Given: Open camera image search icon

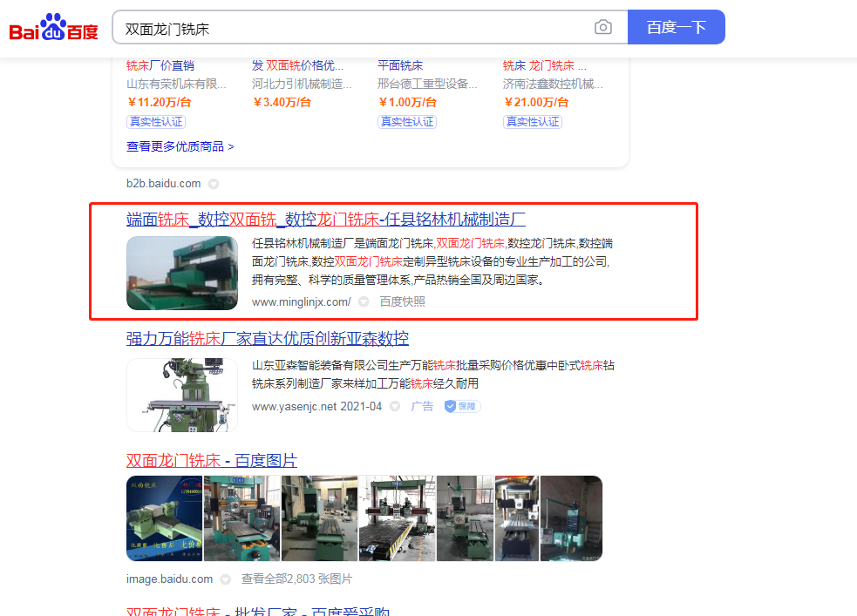Looking at the screenshot, I should tap(602, 27).
